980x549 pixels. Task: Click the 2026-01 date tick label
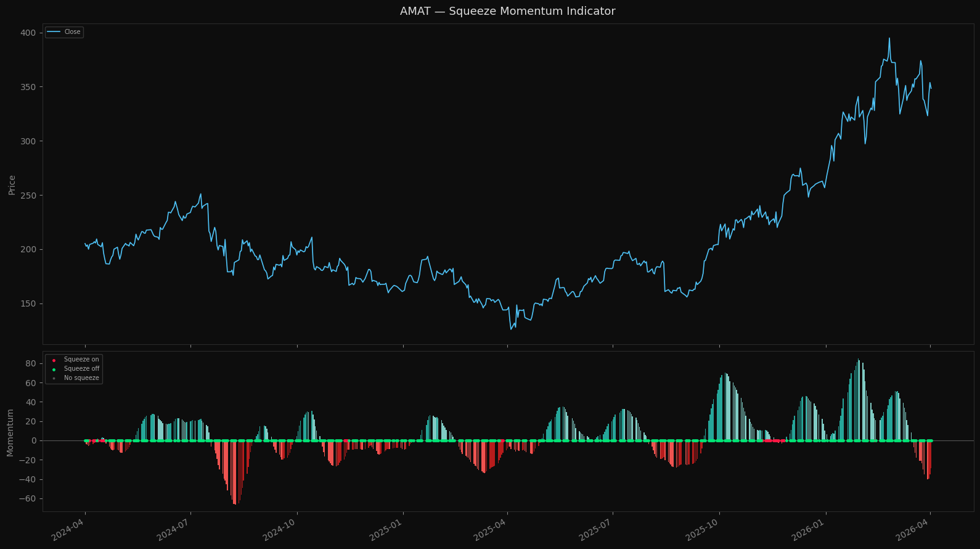coord(809,530)
